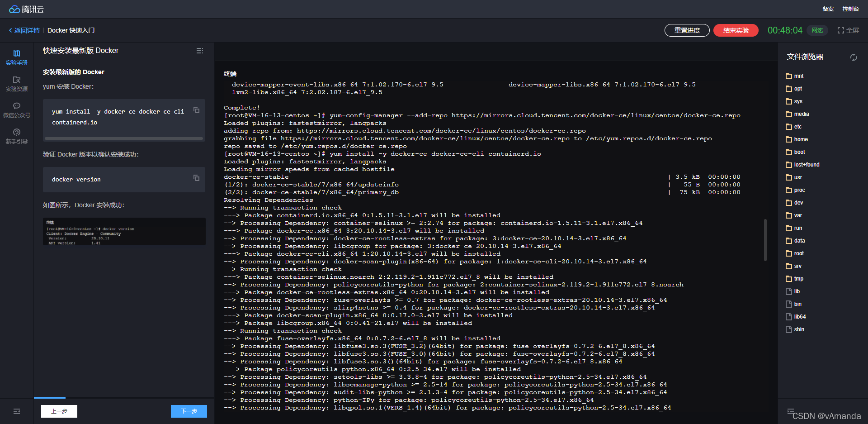868x424 pixels.
Task: Open 控制台 console in the top bar
Action: tap(850, 9)
